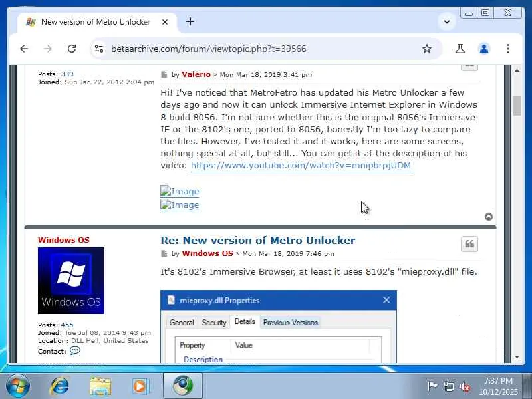Click the browser taskbar button
Image resolution: width=532 pixels, height=399 pixels.
coord(183,386)
